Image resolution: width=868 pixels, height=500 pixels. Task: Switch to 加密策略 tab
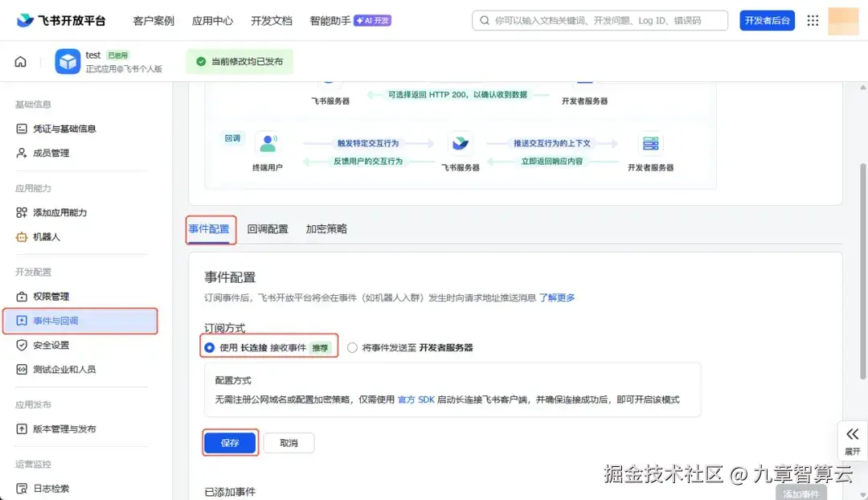click(x=326, y=228)
